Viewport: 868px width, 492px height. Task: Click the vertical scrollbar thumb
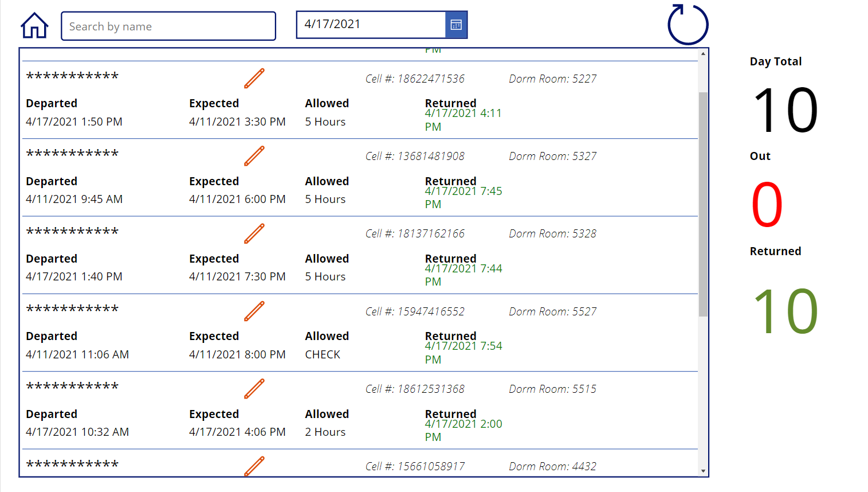coord(703,204)
